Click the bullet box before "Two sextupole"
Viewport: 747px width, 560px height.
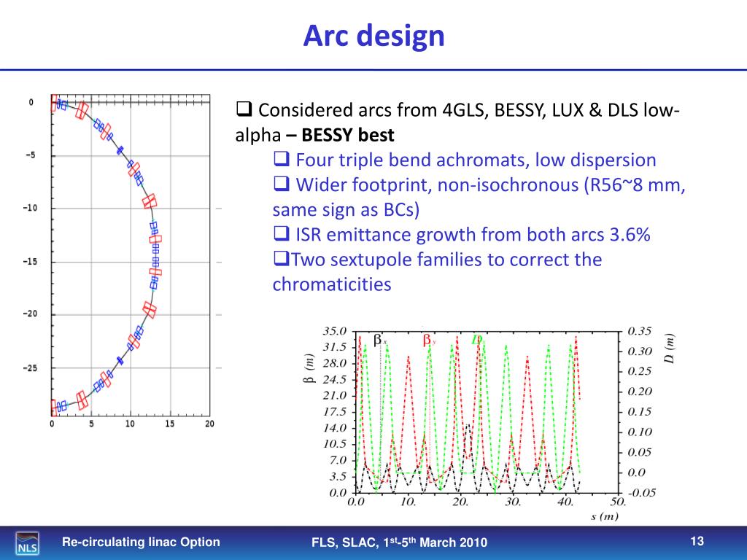point(282,258)
